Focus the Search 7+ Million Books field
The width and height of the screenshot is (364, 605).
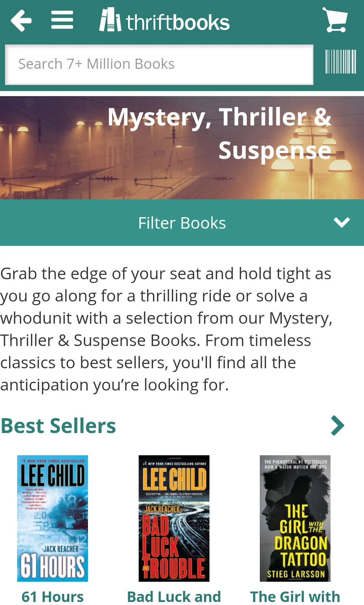pos(159,64)
